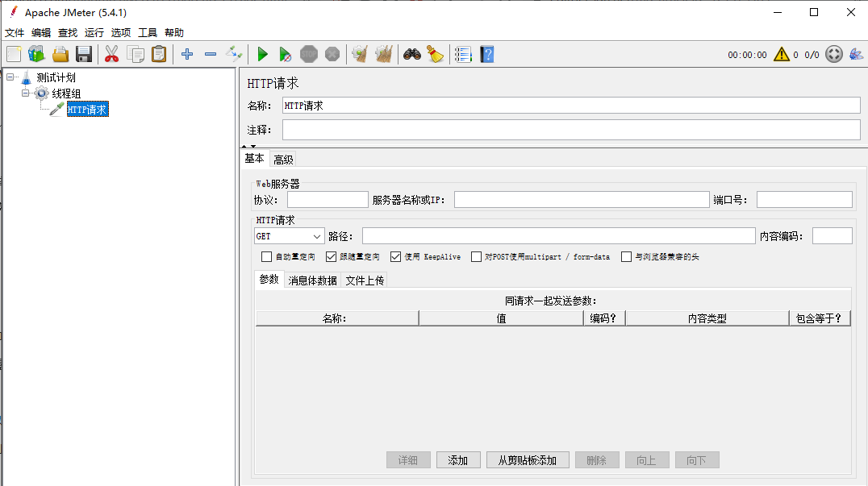
Task: Click the 测试计划 flask icon
Action: click(x=26, y=77)
